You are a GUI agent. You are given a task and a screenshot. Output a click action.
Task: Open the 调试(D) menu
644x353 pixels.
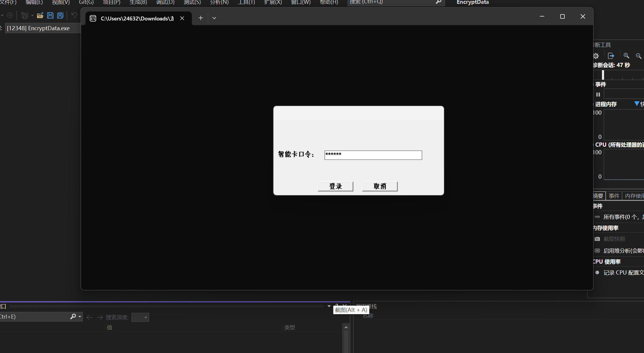165,2
